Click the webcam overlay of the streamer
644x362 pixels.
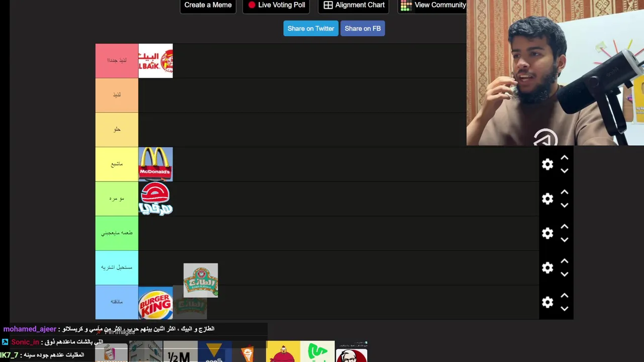555,73
